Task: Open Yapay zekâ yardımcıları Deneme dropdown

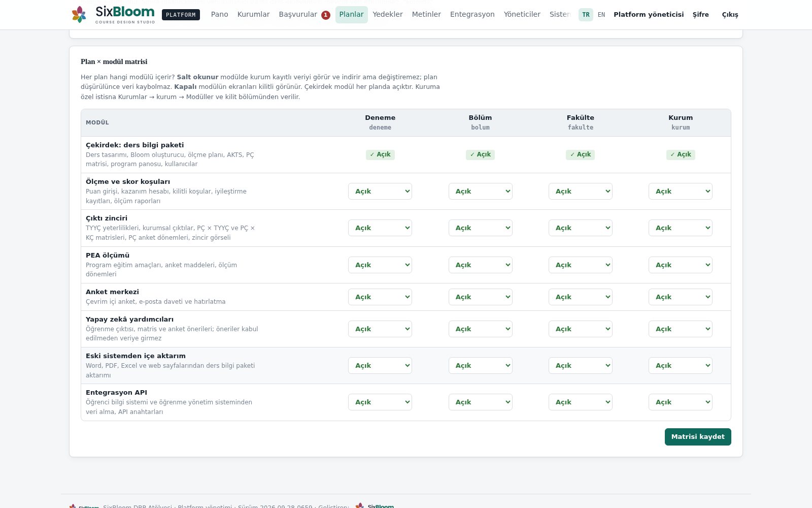Action: point(380,329)
